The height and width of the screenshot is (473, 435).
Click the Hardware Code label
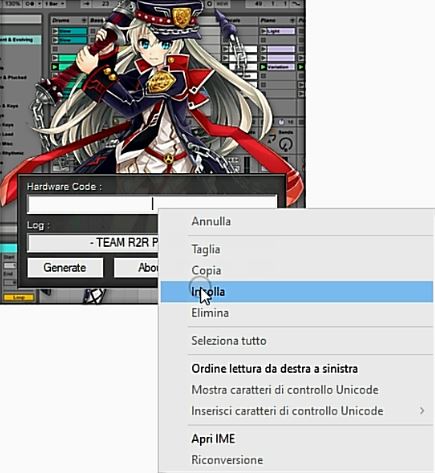[x=64, y=187]
